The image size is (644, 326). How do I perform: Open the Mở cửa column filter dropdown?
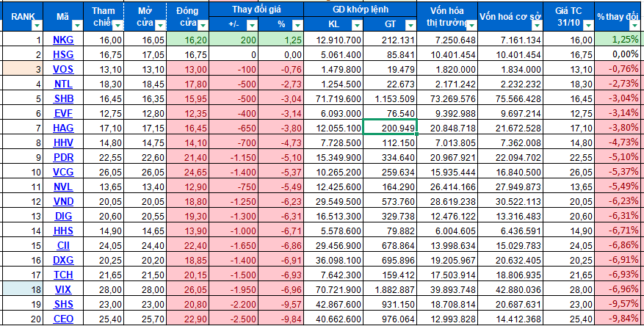(x=161, y=26)
